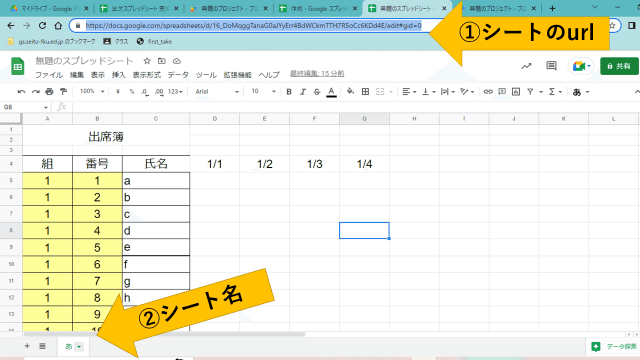Click the insert chart icon
This screenshot has width=640, height=360.
[516, 92]
